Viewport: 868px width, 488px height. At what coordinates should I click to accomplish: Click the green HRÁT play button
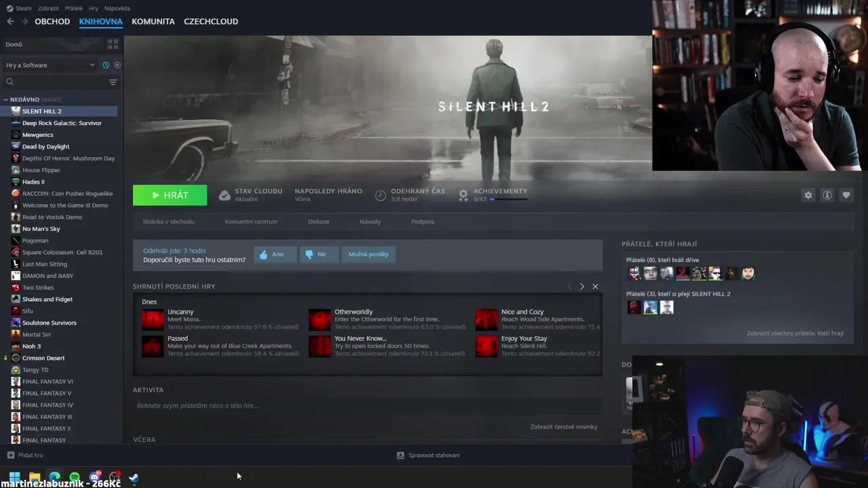pos(170,195)
